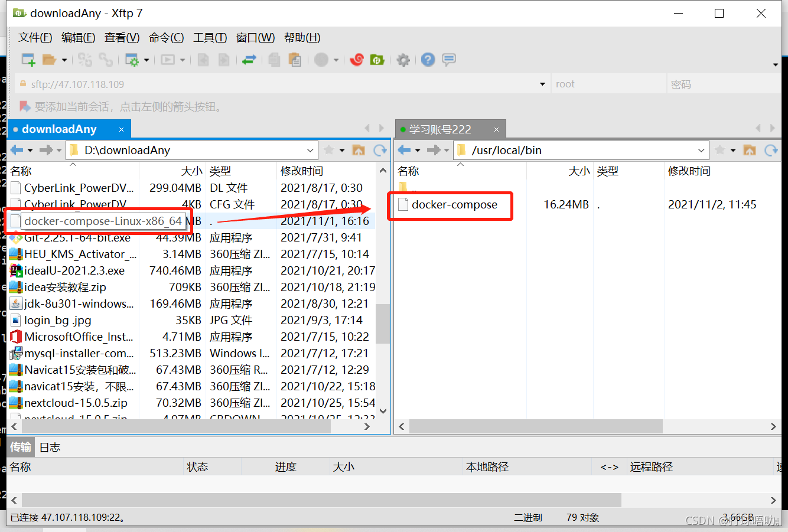
Task: Open bookmarks star in local pane
Action: 329,150
